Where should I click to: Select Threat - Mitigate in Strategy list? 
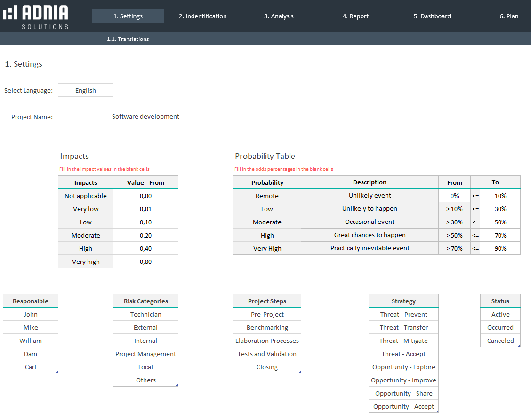(403, 341)
